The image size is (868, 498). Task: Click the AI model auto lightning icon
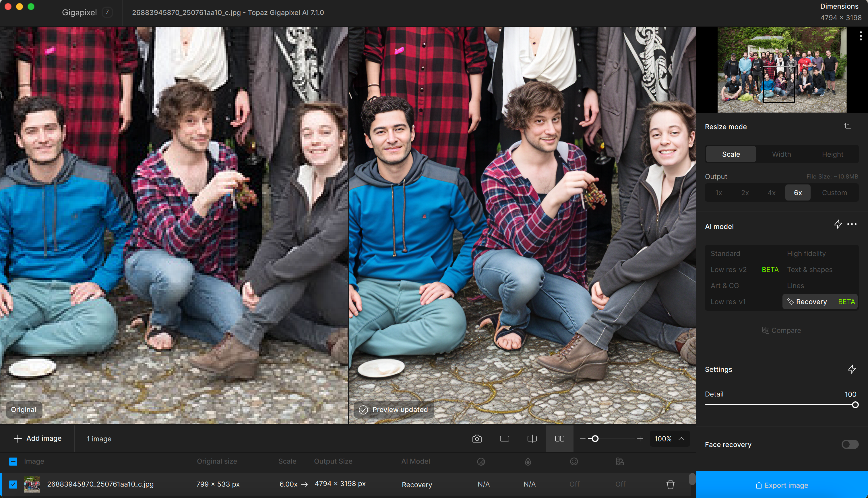[838, 224]
